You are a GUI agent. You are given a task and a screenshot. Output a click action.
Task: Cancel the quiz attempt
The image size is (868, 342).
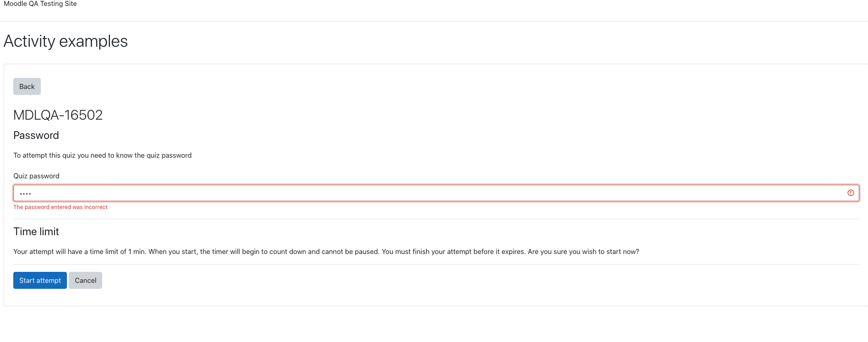tap(85, 281)
